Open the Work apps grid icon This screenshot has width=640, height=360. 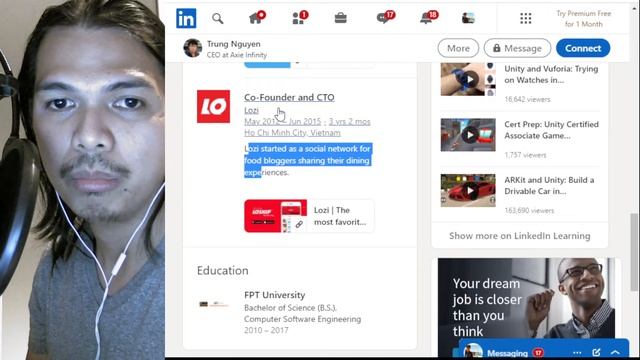tap(526, 18)
